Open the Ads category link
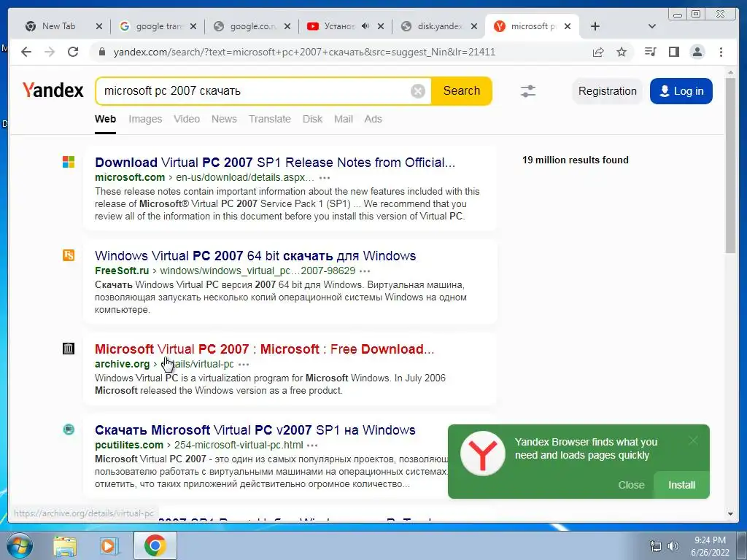 (373, 119)
